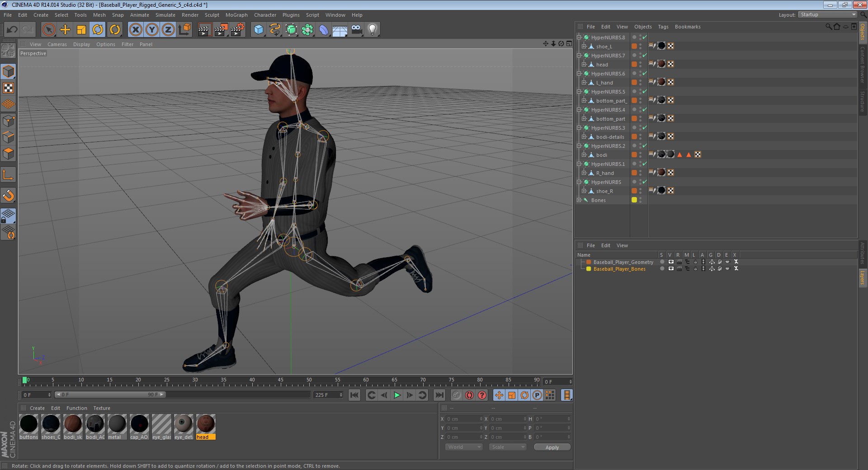The image size is (868, 470).
Task: Select the Rotate tool
Action: (x=98, y=30)
